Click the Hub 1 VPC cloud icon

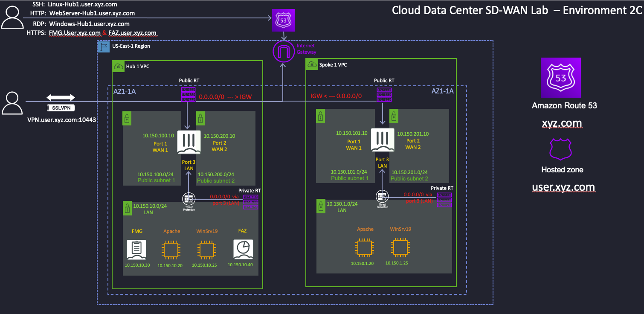click(118, 66)
